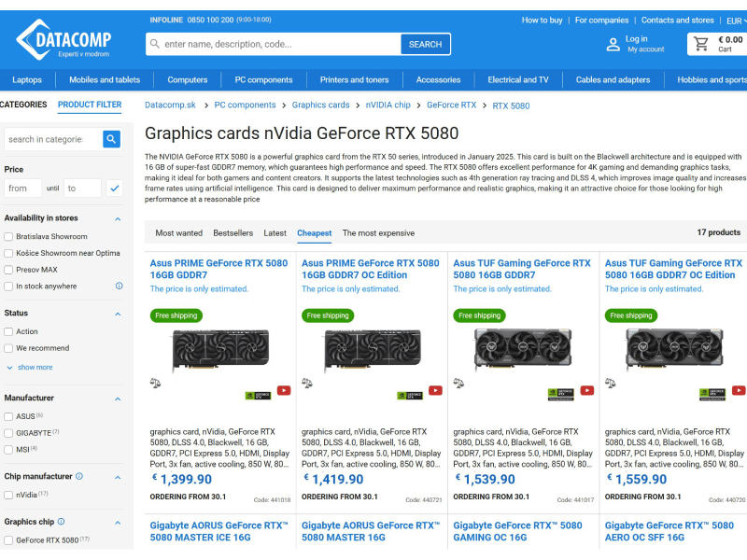
Task: Click info icon next to In stock anywhere
Action: click(120, 286)
